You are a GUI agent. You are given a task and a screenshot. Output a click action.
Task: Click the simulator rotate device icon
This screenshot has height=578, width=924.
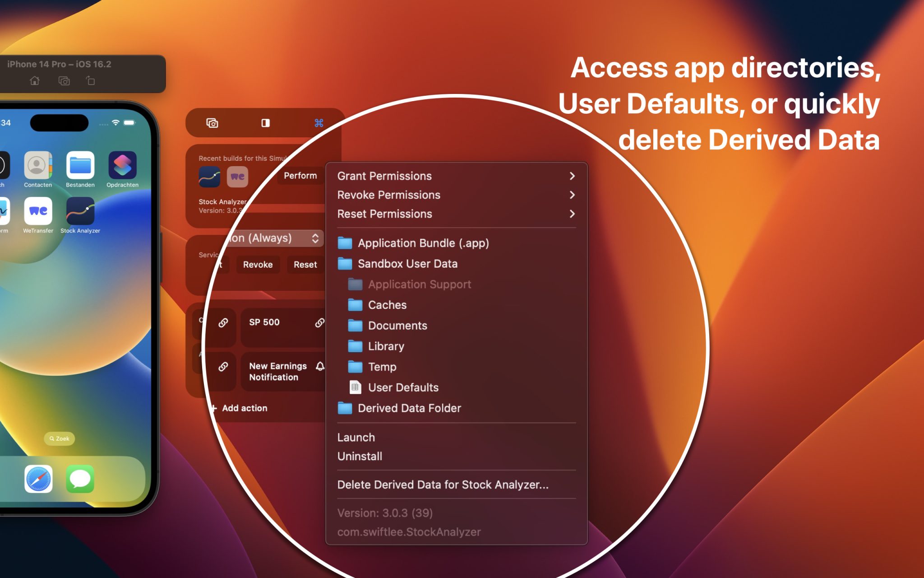coord(90,81)
